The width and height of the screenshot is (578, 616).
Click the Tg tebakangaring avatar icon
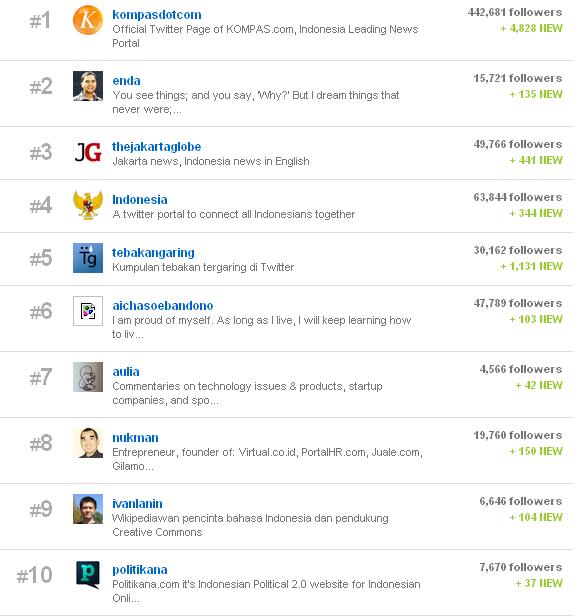click(88, 258)
